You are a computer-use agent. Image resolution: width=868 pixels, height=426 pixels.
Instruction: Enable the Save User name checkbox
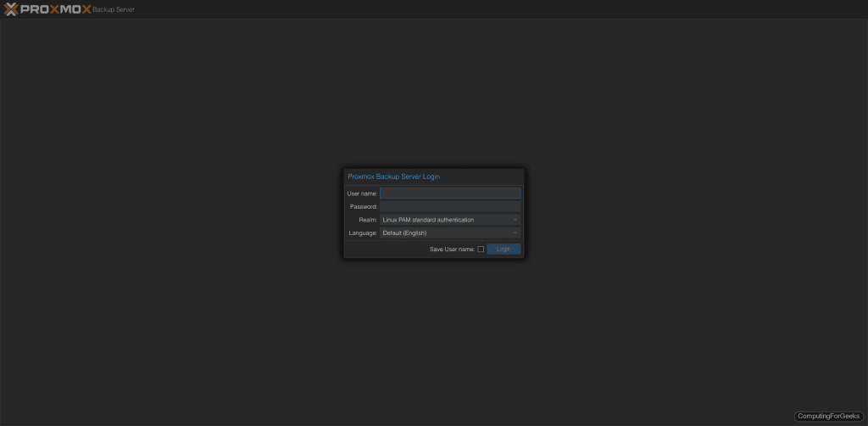(x=481, y=249)
